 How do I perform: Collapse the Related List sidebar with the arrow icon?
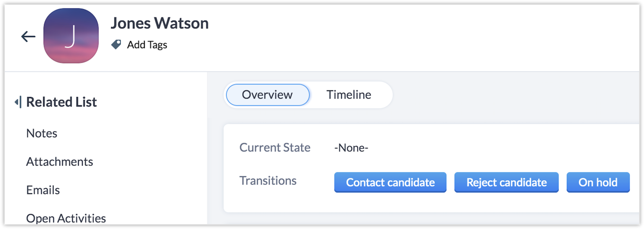pos(17,102)
